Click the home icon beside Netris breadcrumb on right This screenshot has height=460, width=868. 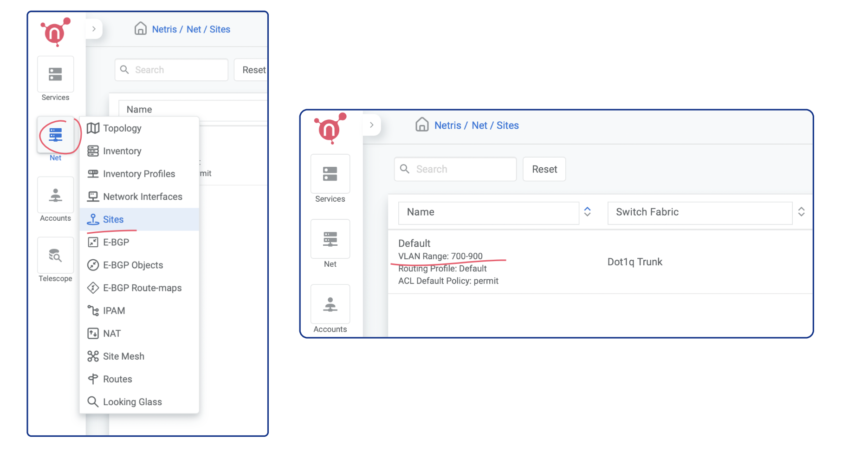pos(421,125)
